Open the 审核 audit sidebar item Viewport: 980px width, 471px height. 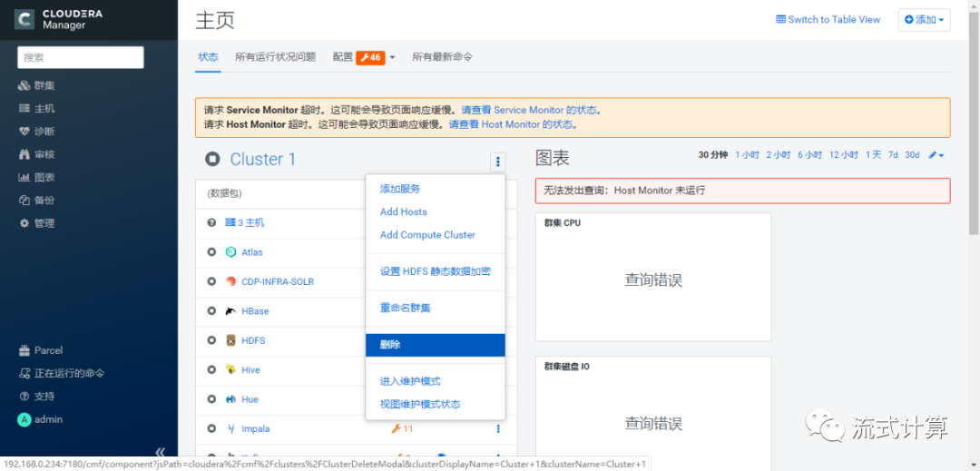(36, 154)
